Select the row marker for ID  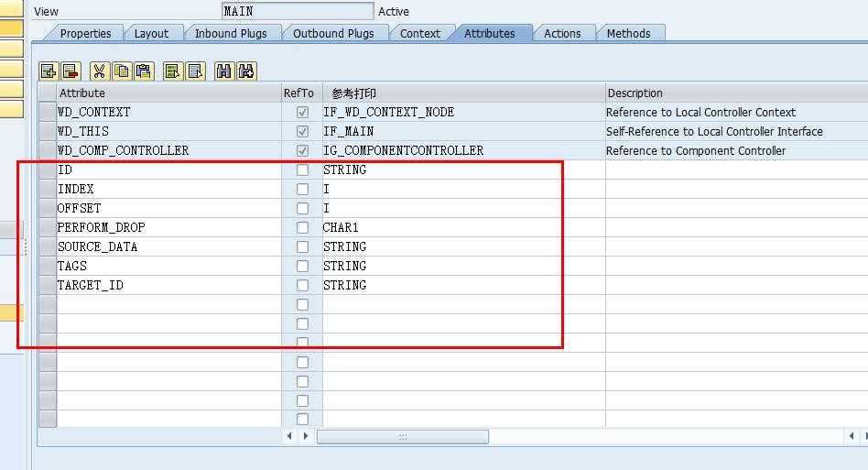pos(48,170)
